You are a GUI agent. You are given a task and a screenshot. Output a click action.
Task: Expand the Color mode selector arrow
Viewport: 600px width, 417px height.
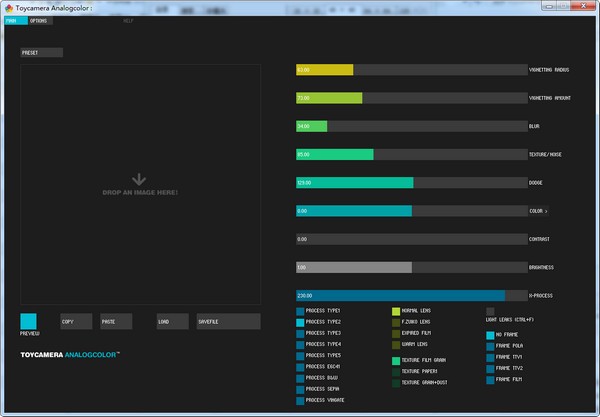pyautogui.click(x=546, y=211)
